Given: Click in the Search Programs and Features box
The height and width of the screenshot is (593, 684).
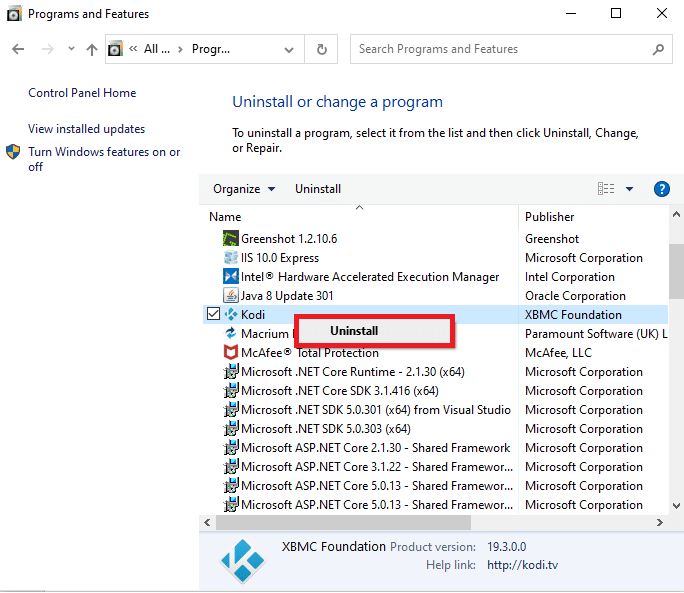Looking at the screenshot, I should [x=500, y=49].
